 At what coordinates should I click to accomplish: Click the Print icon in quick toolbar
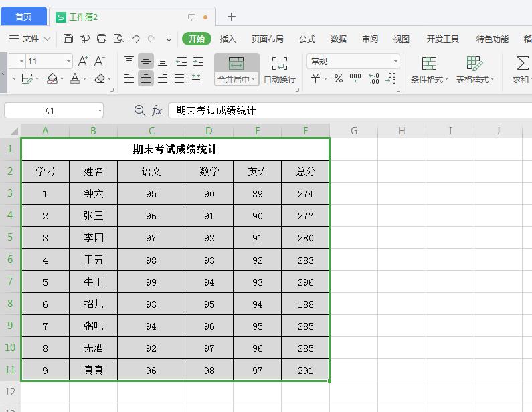point(102,39)
